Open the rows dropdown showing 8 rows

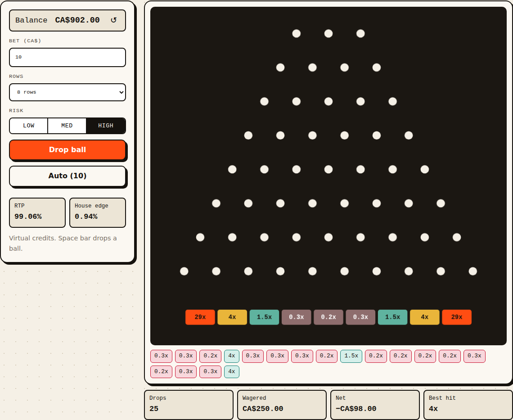click(x=67, y=92)
